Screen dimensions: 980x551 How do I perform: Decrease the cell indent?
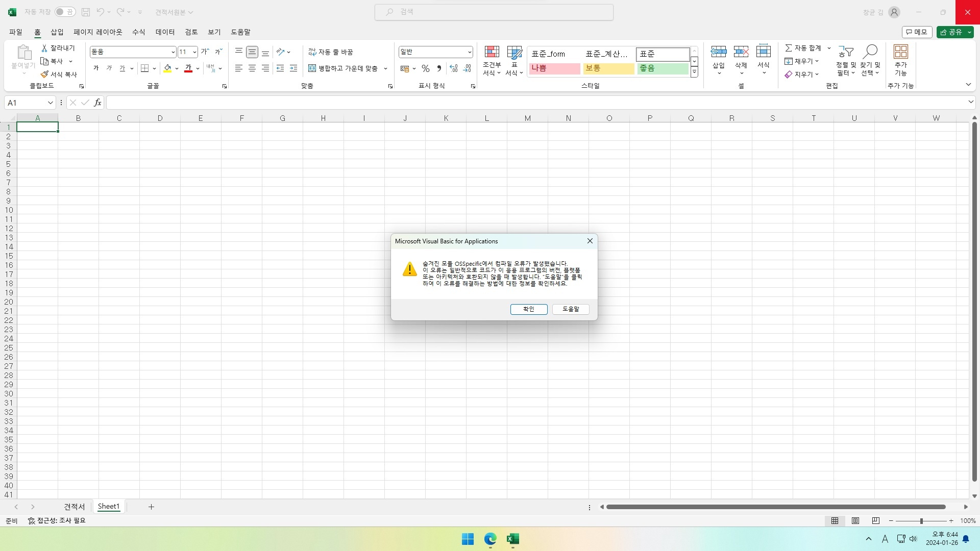(280, 68)
